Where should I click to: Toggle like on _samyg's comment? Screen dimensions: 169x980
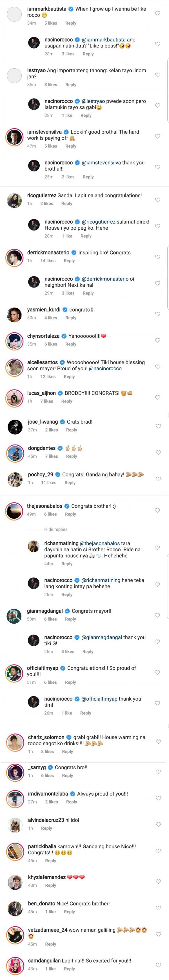pos(158,772)
